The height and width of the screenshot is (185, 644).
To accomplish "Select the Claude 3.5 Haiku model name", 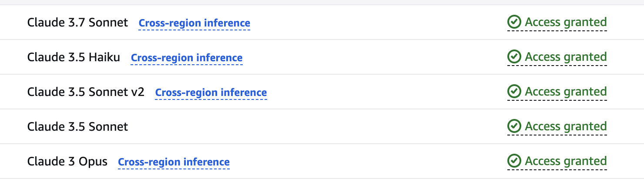I will click(74, 57).
